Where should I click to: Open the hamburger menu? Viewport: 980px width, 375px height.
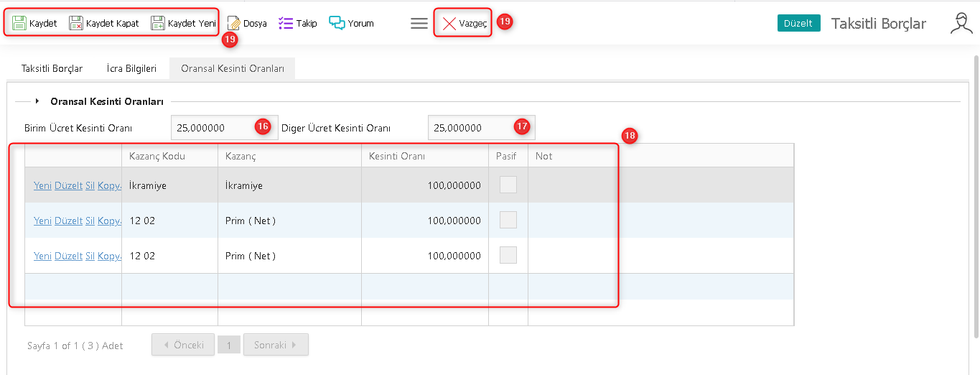(419, 24)
